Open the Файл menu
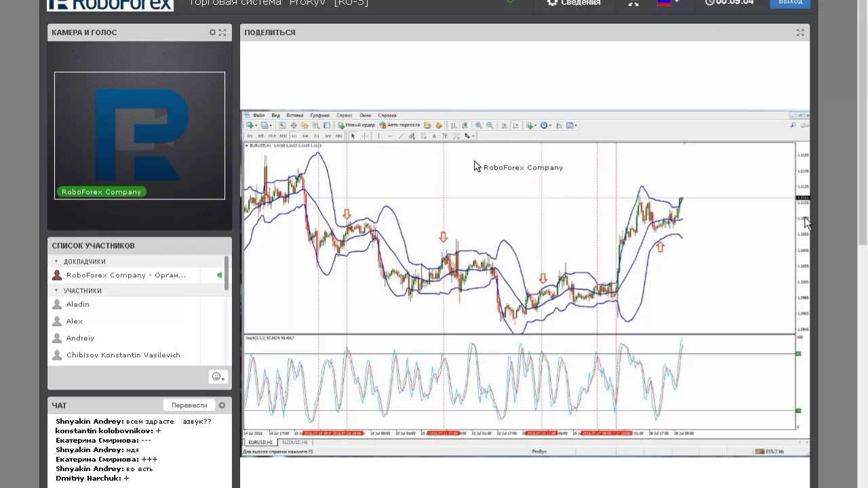The image size is (868, 488). (259, 115)
